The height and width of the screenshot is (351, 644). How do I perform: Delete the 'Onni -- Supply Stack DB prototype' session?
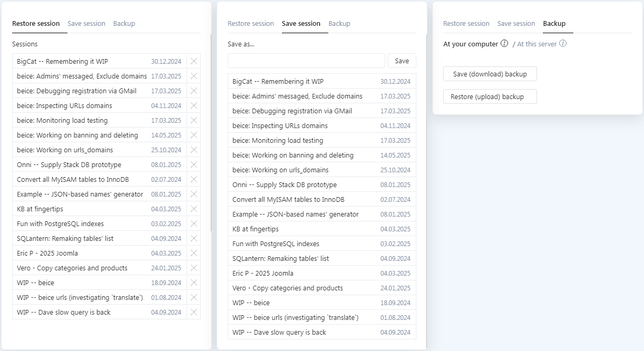click(x=193, y=164)
